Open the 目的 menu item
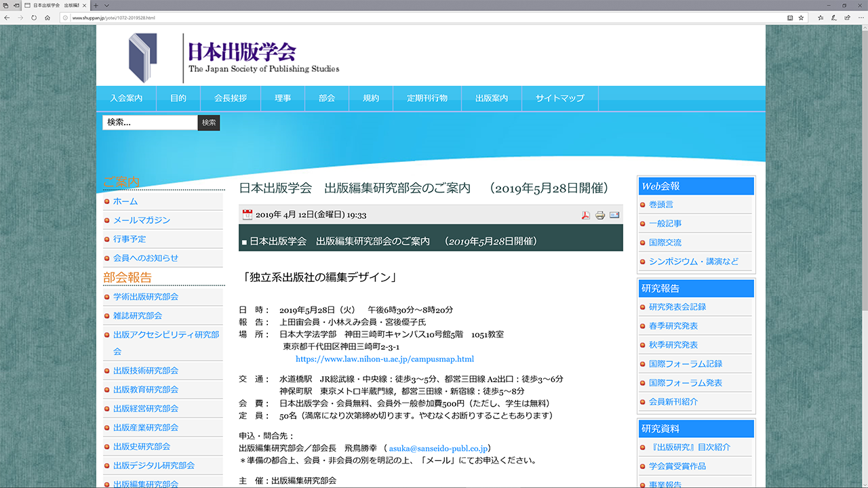Image resolution: width=868 pixels, height=488 pixels. [x=178, y=98]
